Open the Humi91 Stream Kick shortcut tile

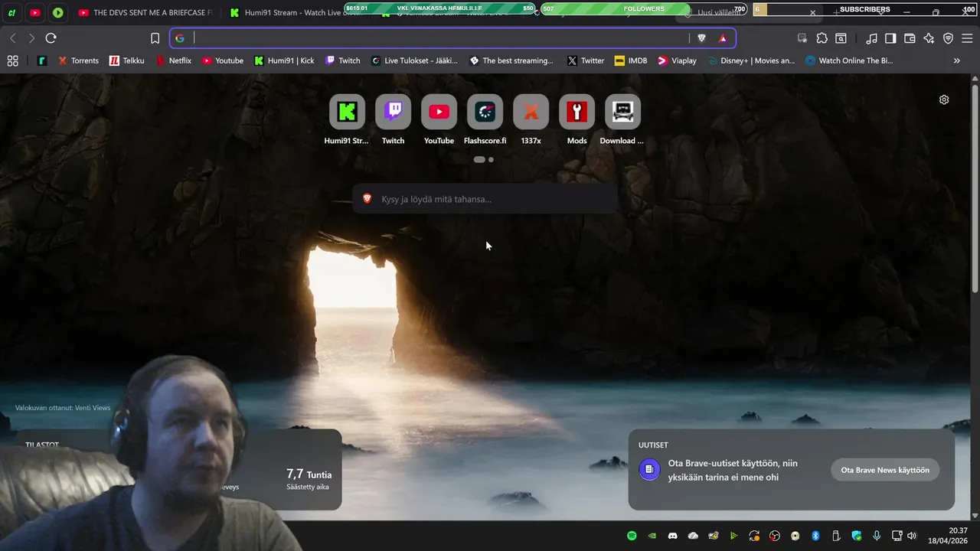(x=347, y=119)
